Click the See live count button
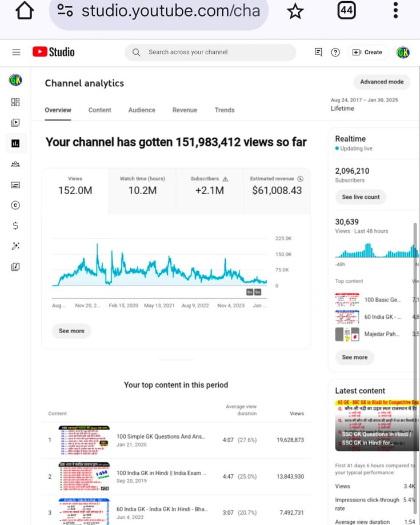This screenshot has width=420, height=525. point(361,197)
